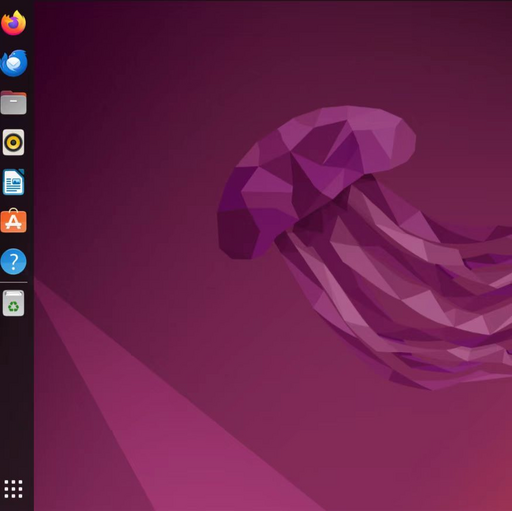
Task: Start the Rhythmbox music player
Action: [14, 142]
